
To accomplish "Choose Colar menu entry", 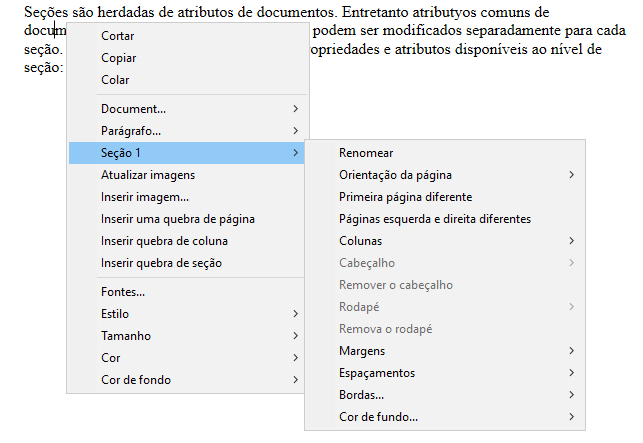I will pyautogui.click(x=115, y=80).
